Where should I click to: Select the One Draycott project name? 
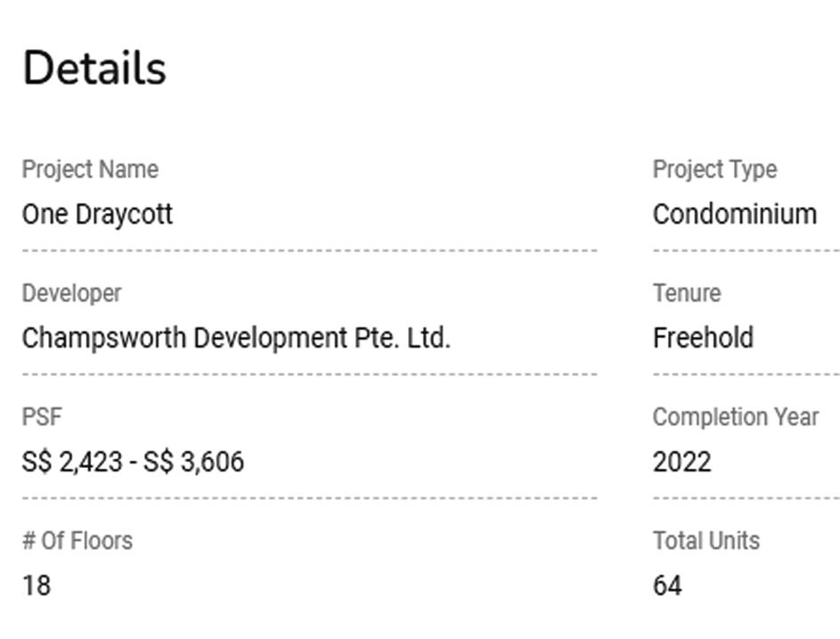97,214
